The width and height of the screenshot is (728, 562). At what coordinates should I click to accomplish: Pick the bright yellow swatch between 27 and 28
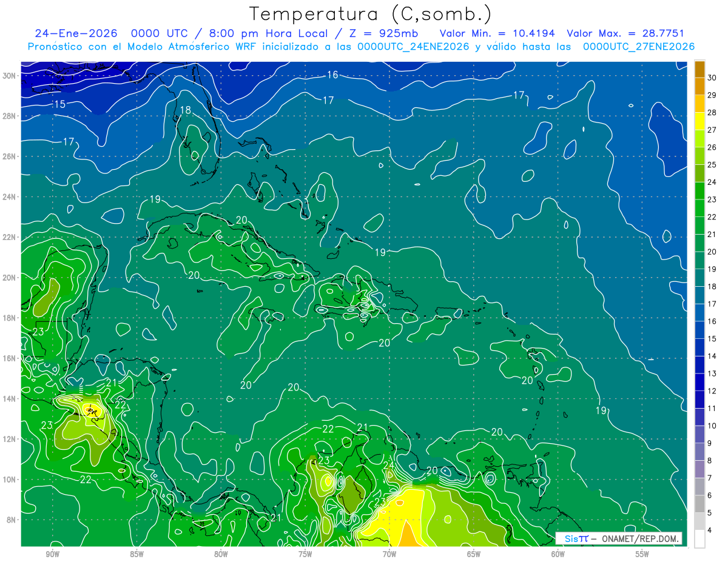pos(699,121)
